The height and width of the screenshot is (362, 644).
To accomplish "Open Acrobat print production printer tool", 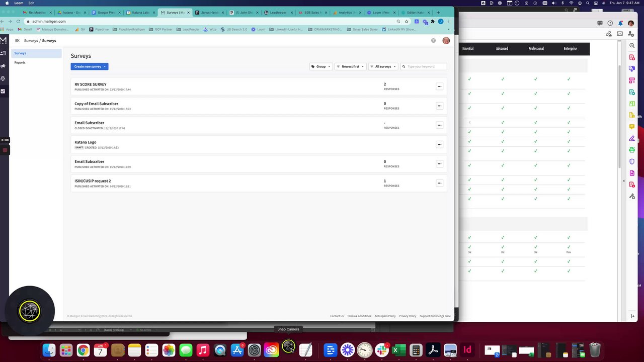I will (x=632, y=150).
